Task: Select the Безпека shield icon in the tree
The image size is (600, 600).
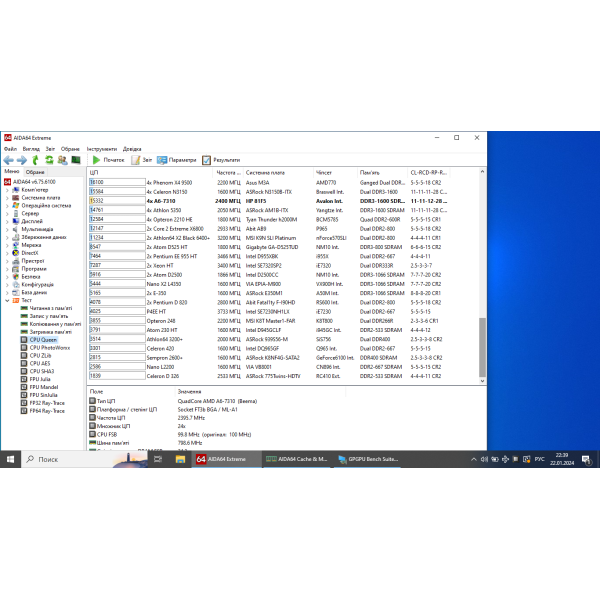Action: (16, 277)
